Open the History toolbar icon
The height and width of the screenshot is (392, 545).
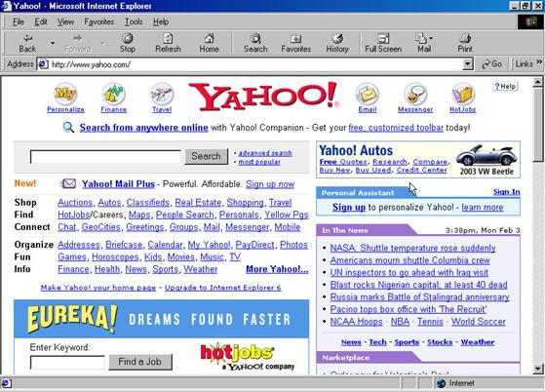pyautogui.click(x=337, y=43)
